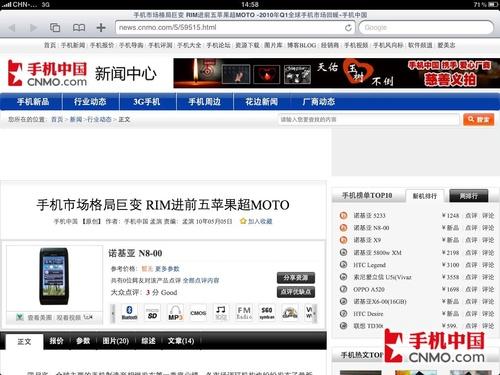This screenshot has width=500, height=375.
Task: Click the music note feature icon
Action: tap(221, 313)
